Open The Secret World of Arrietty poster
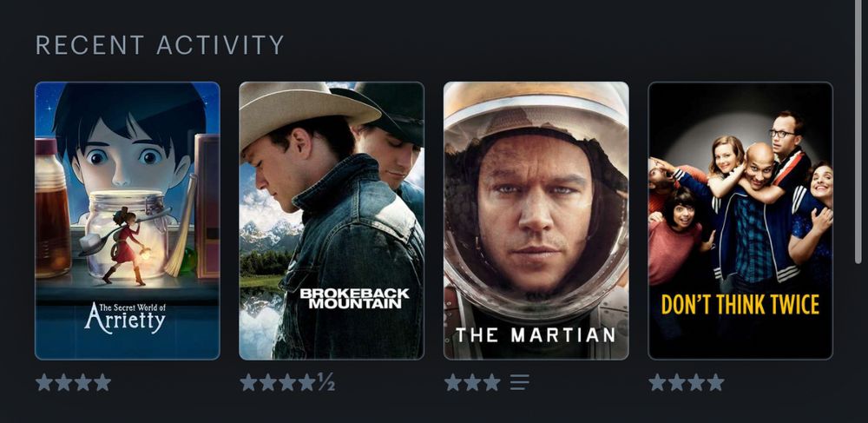Image resolution: width=868 pixels, height=423 pixels. [128, 221]
